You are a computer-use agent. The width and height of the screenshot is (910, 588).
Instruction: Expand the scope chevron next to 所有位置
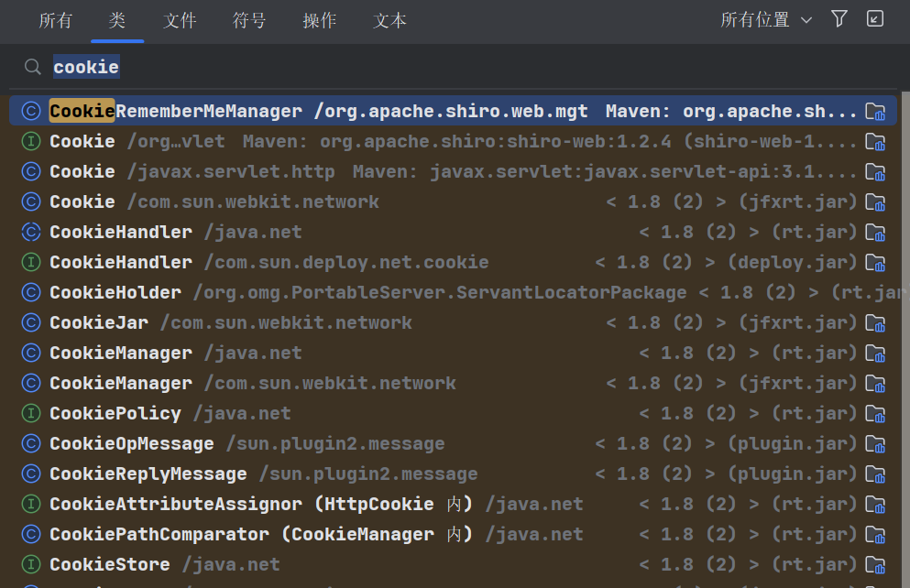pos(806,18)
